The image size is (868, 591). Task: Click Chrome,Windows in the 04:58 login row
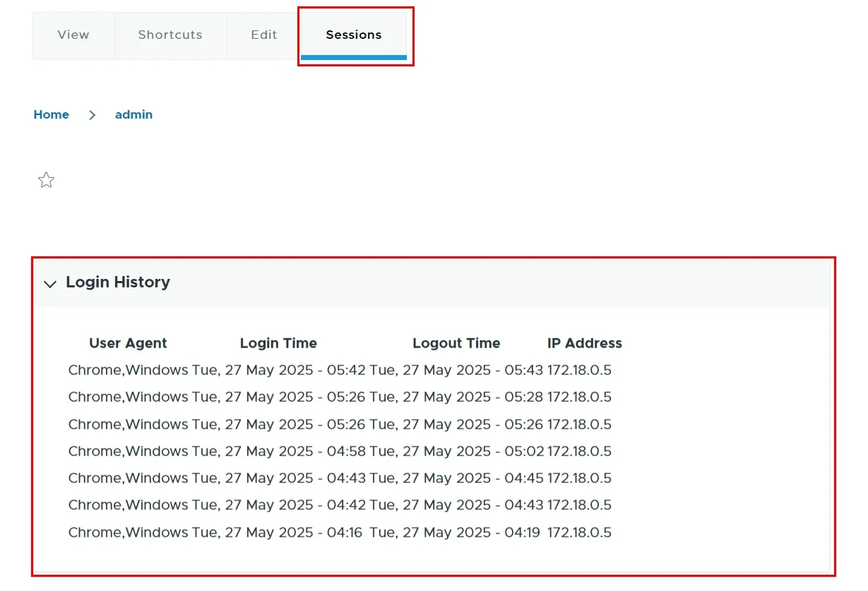tap(129, 450)
